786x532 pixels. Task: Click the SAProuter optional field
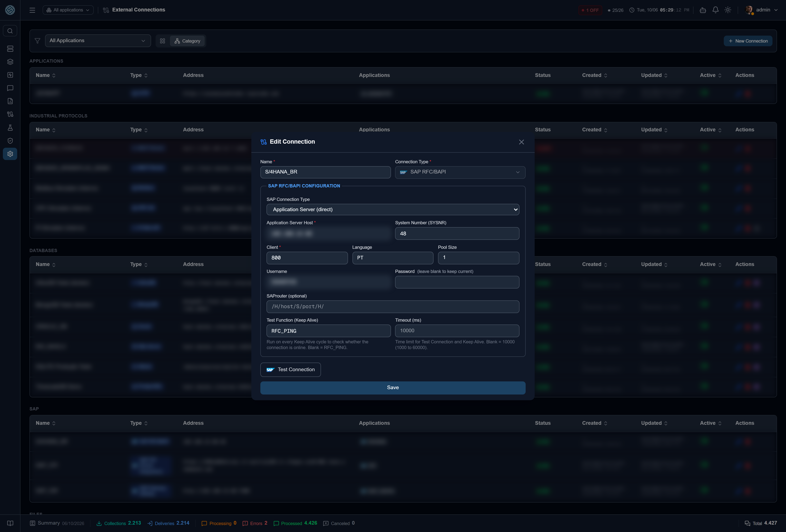click(x=393, y=307)
